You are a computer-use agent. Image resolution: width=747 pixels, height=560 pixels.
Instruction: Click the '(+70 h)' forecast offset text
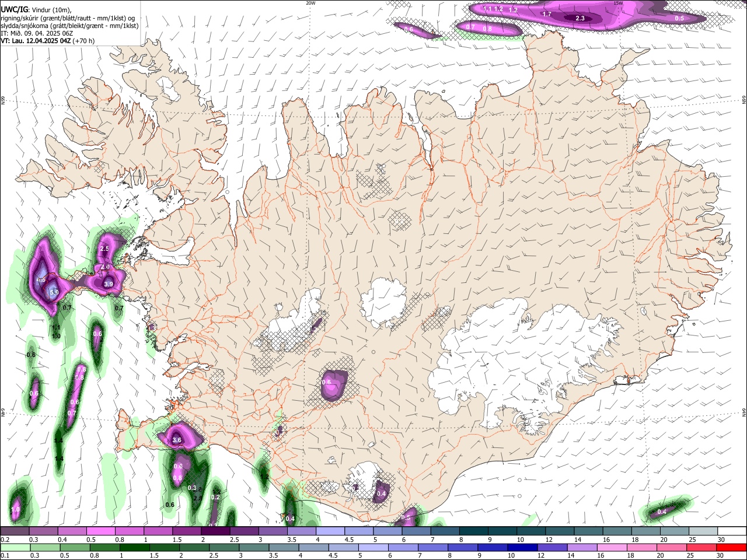click(83, 41)
